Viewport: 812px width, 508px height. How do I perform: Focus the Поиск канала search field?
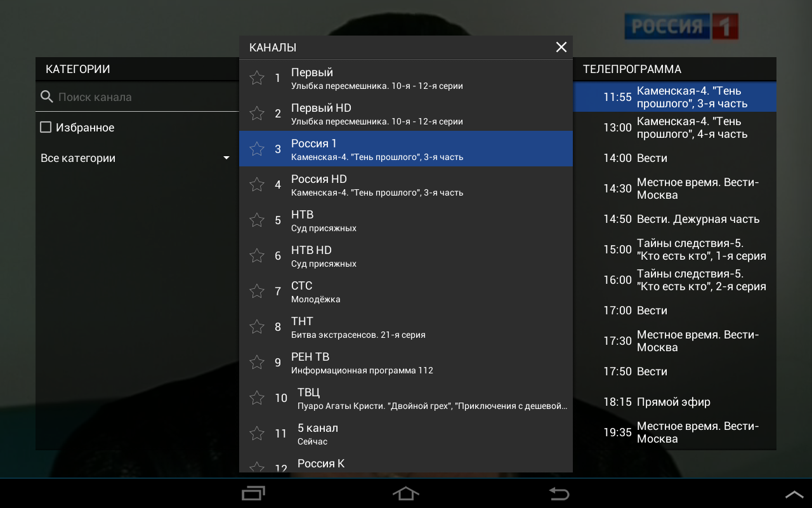[x=137, y=97]
